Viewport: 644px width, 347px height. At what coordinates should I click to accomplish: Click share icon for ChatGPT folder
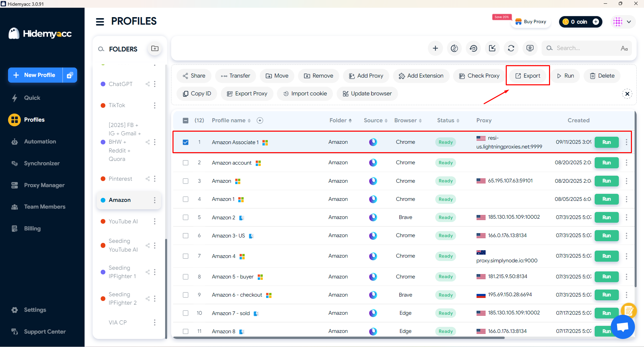point(148,84)
